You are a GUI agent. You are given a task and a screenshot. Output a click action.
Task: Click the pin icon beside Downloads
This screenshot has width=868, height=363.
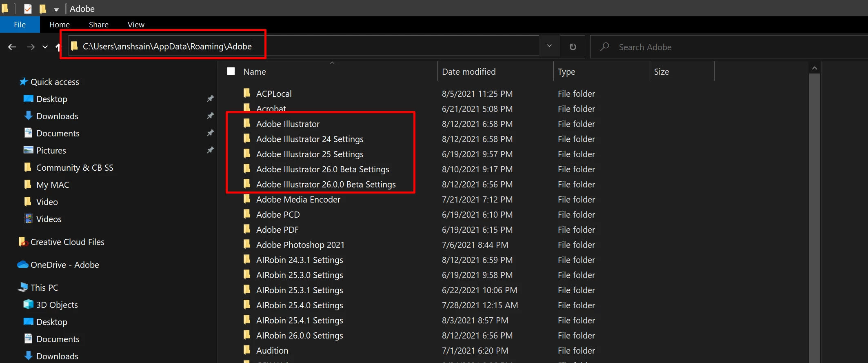[x=210, y=116]
